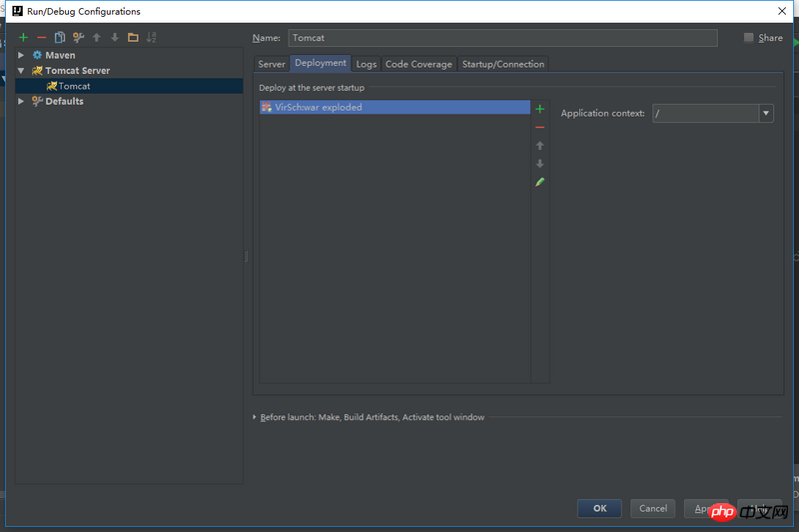Collapse the Tomcat Server tree node
The height and width of the screenshot is (532, 799).
tap(21, 70)
